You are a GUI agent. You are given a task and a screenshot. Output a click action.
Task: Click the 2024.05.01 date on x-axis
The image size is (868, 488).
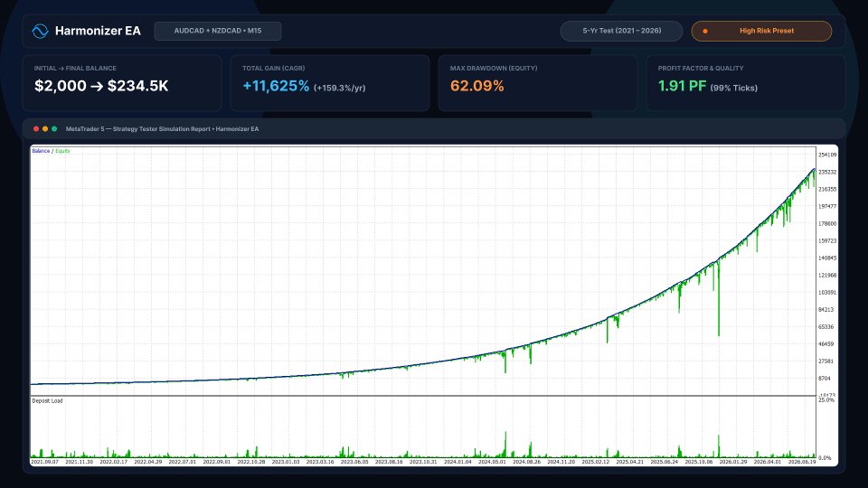pos(492,462)
